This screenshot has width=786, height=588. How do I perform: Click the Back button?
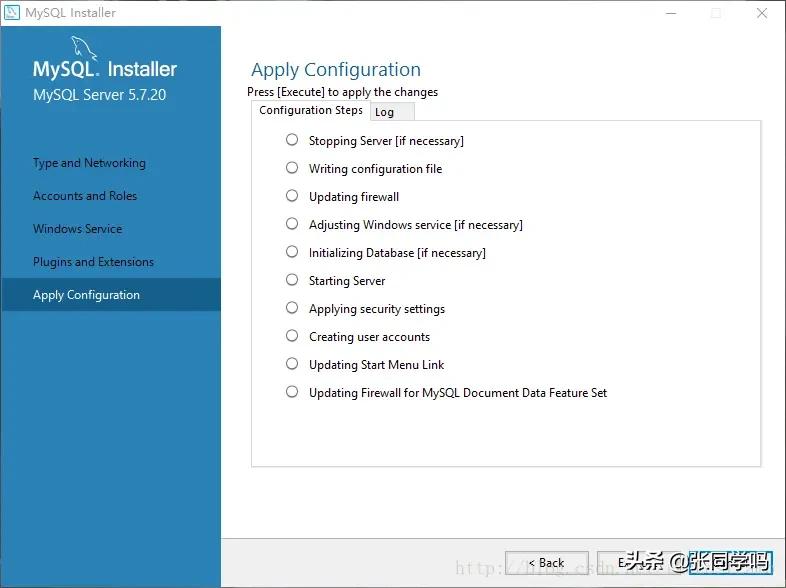tap(547, 563)
